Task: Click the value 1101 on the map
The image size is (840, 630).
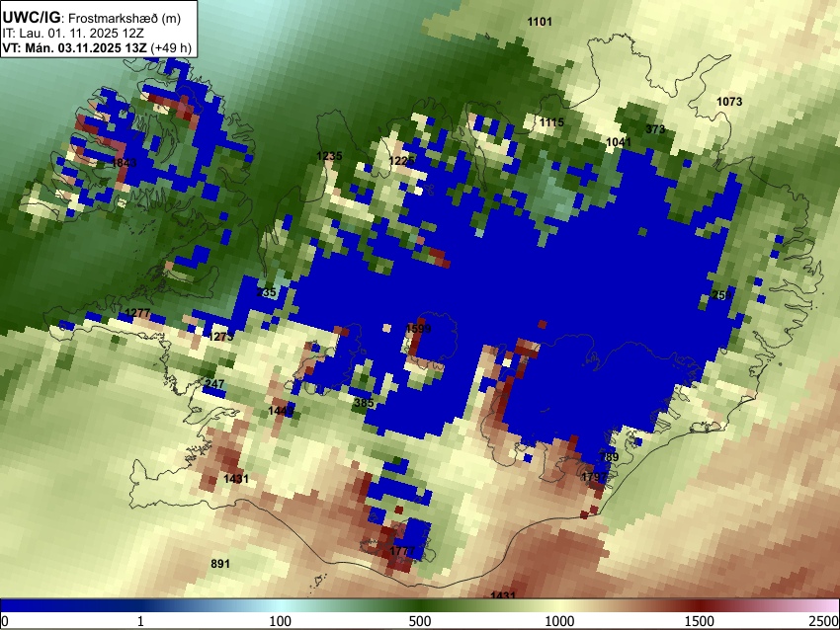Action: (540, 22)
